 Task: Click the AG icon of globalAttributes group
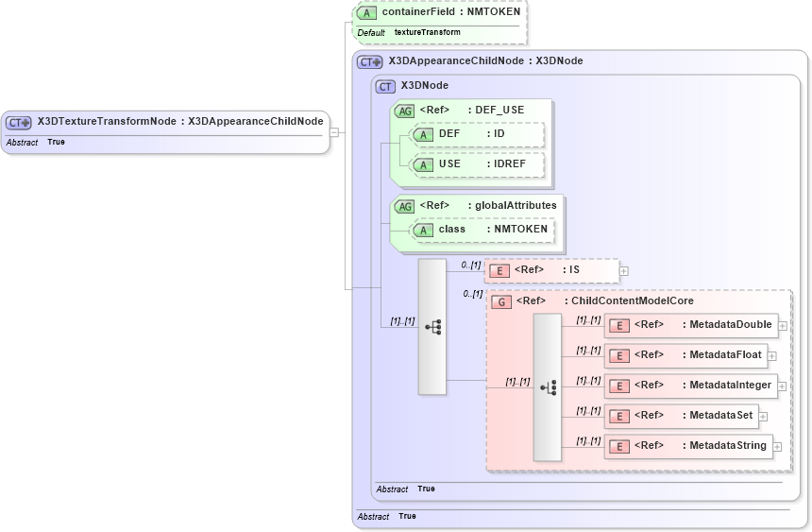(x=404, y=206)
